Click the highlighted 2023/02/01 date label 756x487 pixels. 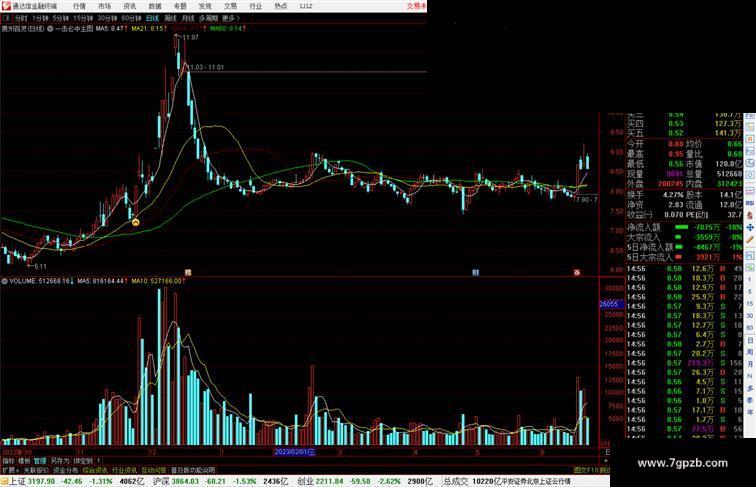pos(295,452)
